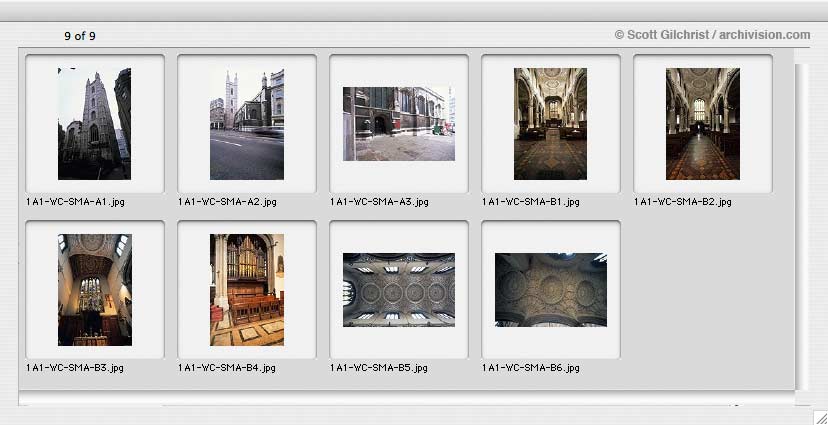
Task: Click the vertical scrollbar beside the thumbnails
Action: pyautogui.click(x=801, y=227)
